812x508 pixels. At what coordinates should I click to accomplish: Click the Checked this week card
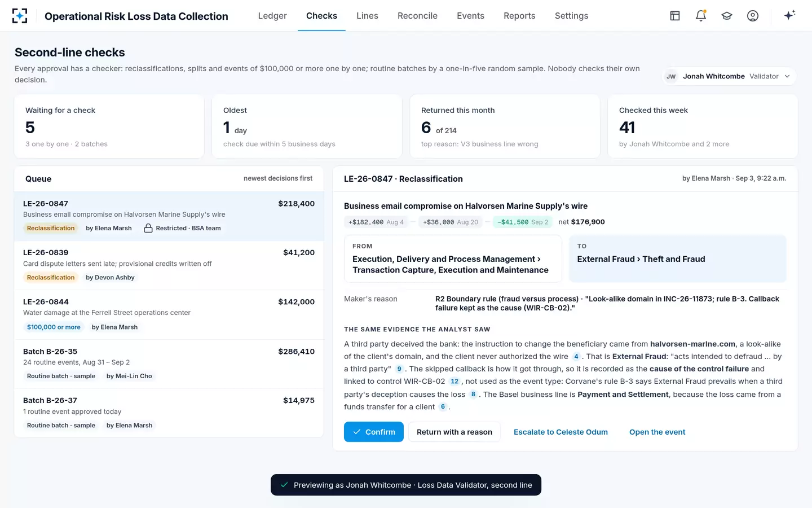(x=703, y=126)
